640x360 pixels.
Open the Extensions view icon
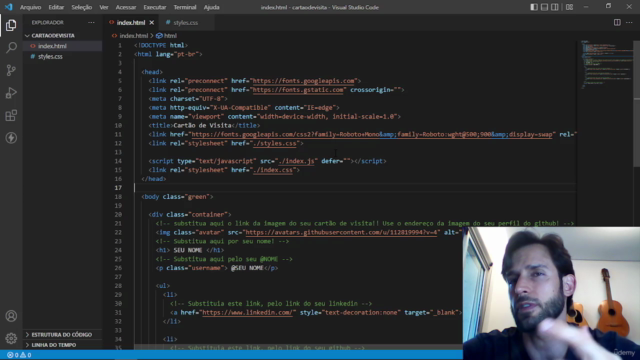click(x=11, y=116)
